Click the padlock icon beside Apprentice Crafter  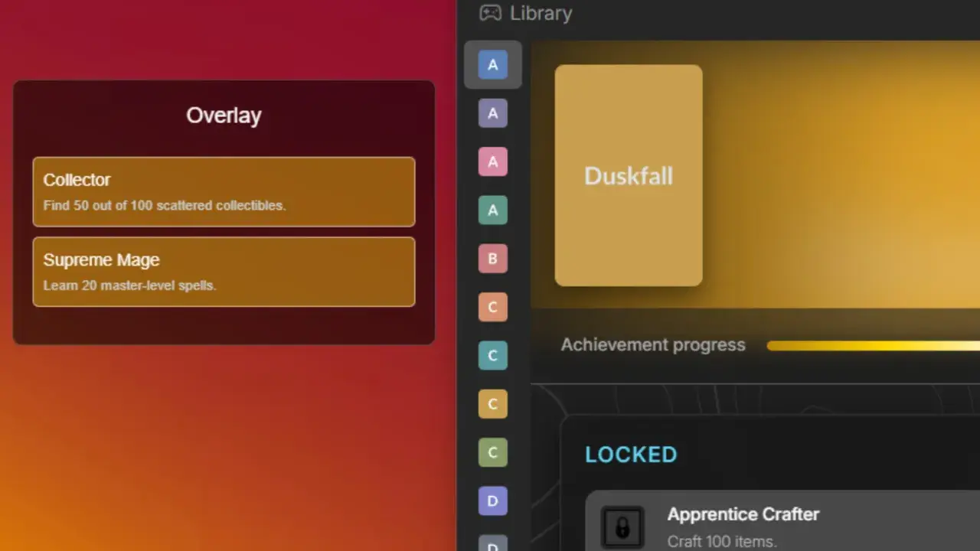pos(622,527)
